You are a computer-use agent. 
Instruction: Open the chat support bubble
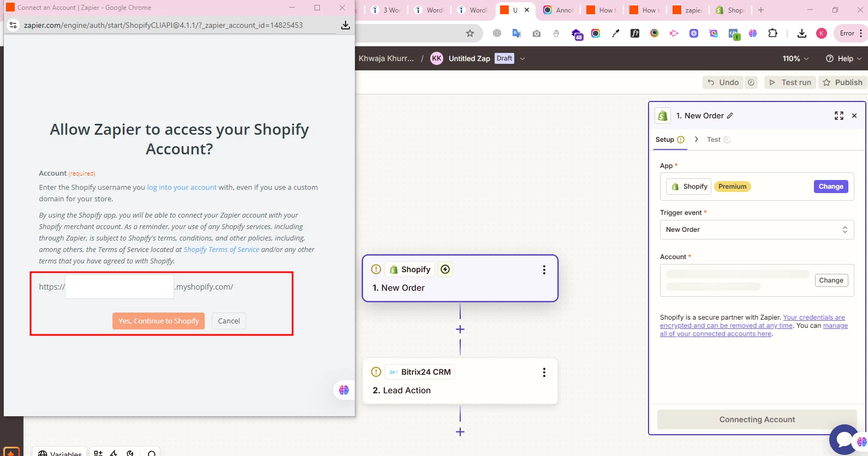[x=843, y=439]
